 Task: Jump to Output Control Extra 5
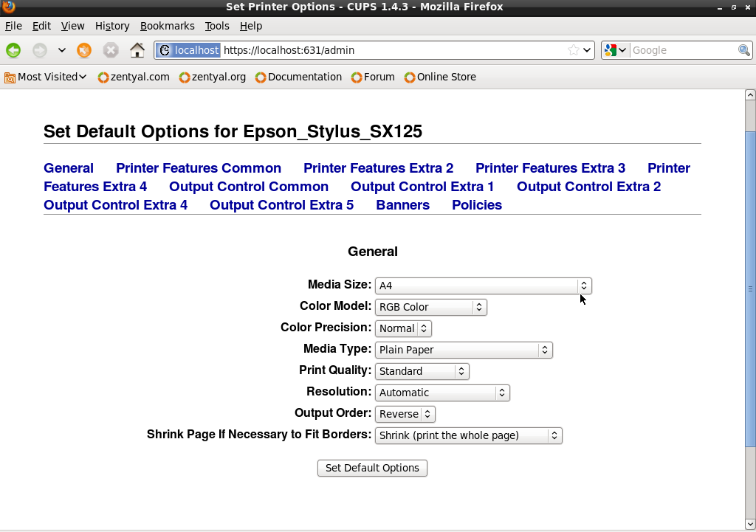(x=281, y=205)
